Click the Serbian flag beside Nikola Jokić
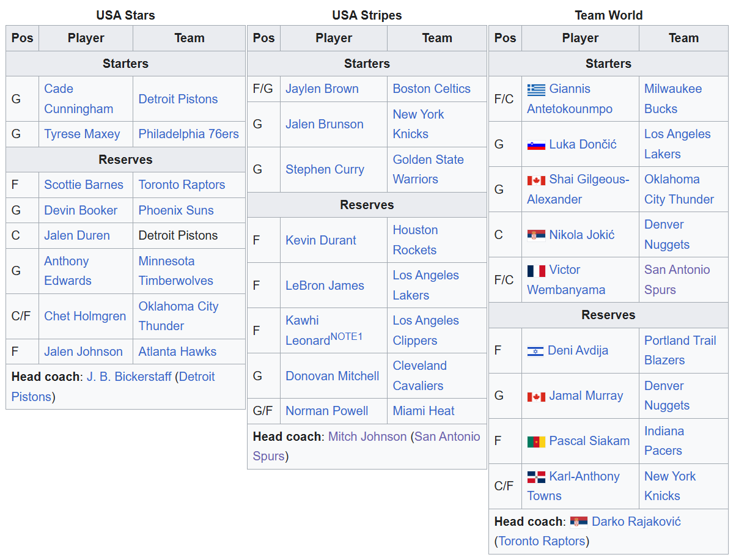This screenshot has width=736, height=560. pyautogui.click(x=536, y=235)
